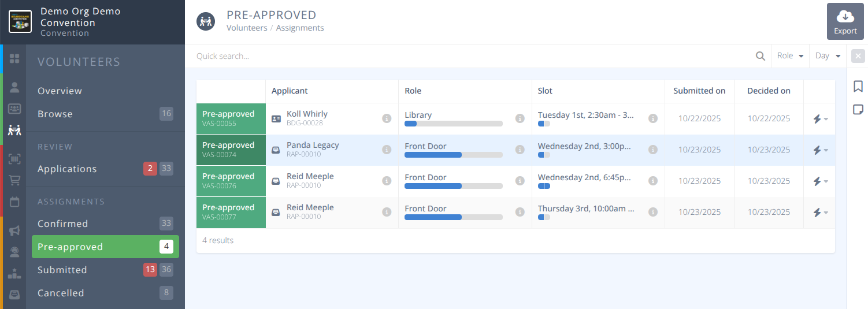This screenshot has width=868, height=309.
Task: Go to Confirmed assignments
Action: point(63,224)
